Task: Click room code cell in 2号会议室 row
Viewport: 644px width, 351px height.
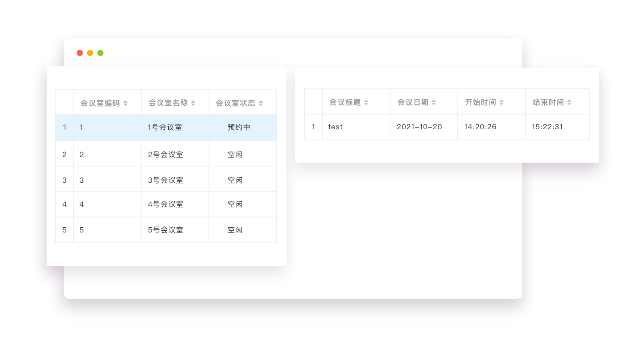Action: (x=107, y=154)
